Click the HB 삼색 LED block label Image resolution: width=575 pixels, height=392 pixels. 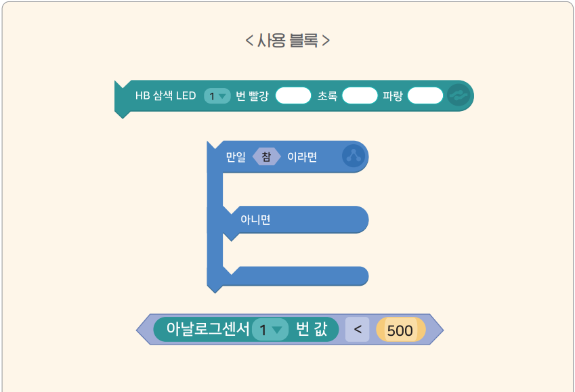point(165,96)
